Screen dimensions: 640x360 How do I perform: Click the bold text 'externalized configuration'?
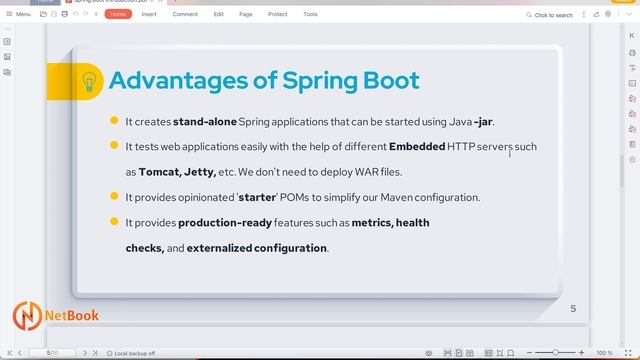click(256, 248)
